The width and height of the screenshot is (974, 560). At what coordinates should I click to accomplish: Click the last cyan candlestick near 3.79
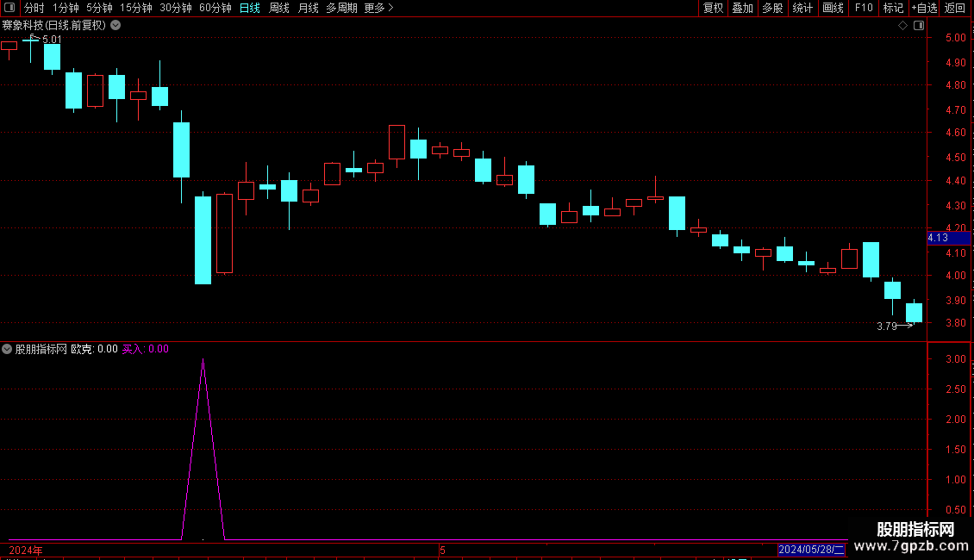tap(914, 312)
